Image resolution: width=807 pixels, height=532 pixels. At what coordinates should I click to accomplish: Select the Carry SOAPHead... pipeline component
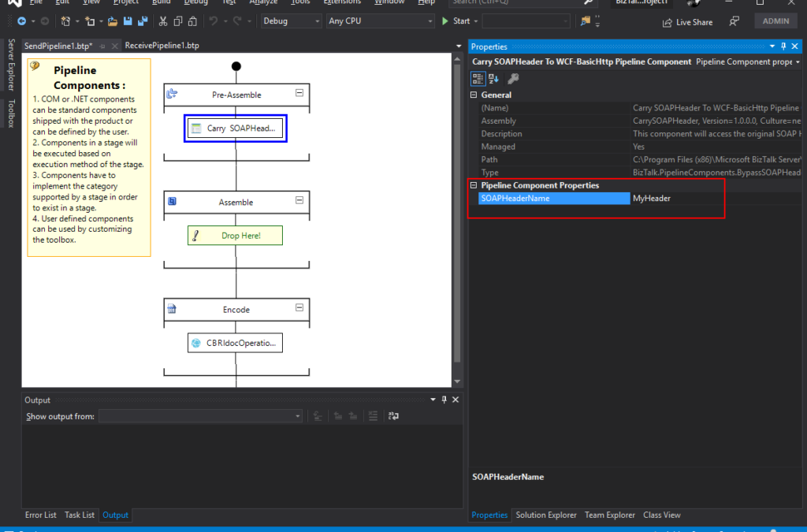(x=235, y=128)
